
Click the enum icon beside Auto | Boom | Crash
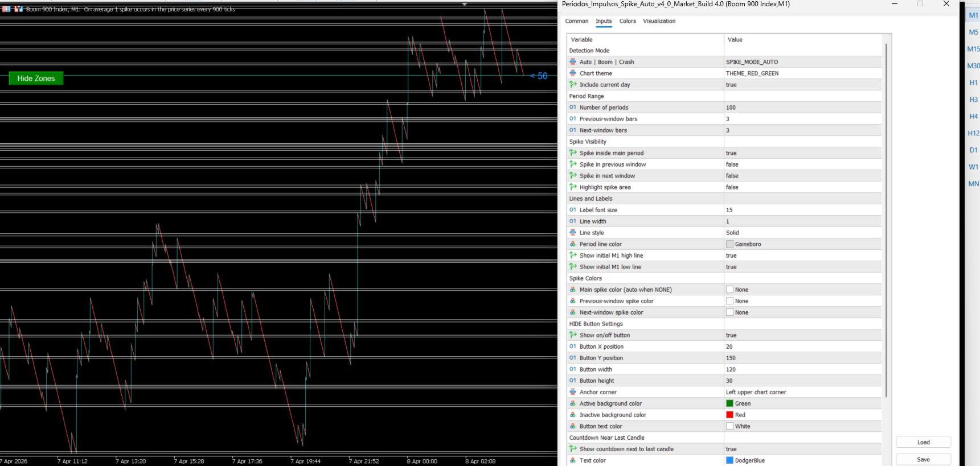(573, 61)
